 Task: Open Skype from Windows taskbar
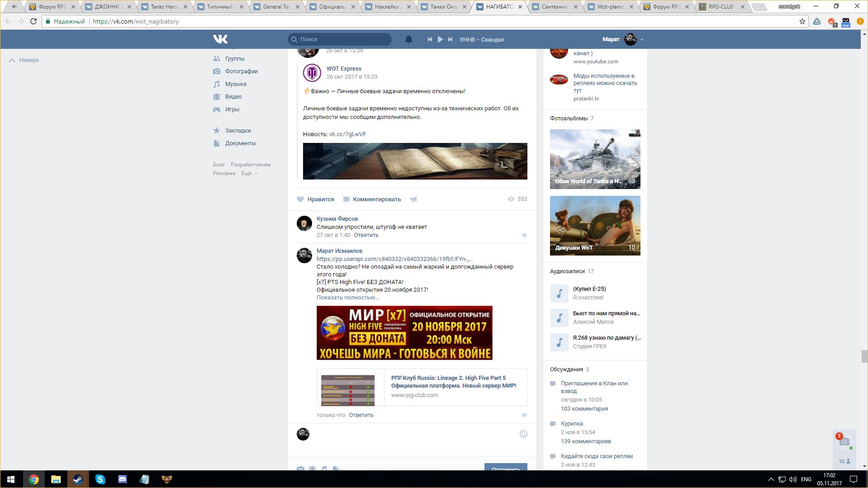tap(100, 479)
